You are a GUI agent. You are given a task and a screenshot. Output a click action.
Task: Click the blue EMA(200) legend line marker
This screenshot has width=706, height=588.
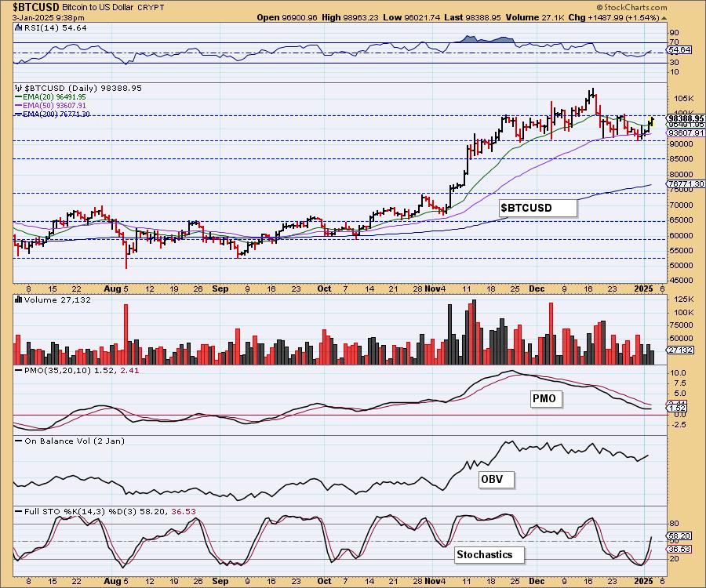coord(19,114)
